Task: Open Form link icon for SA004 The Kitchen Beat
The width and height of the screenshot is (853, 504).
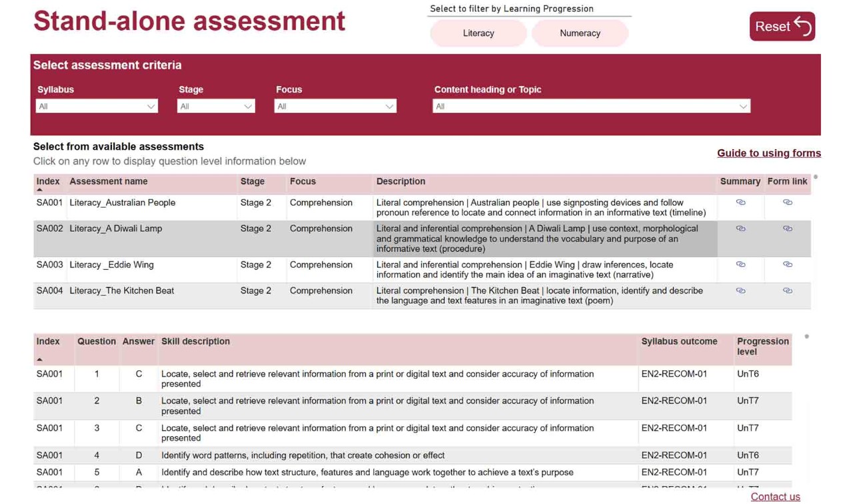Action: pyautogui.click(x=787, y=290)
